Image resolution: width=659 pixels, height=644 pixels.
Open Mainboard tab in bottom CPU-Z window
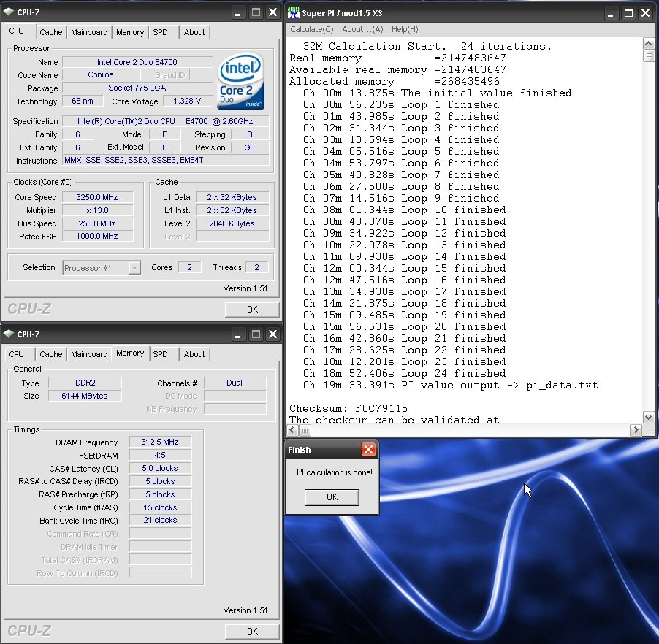pyautogui.click(x=89, y=354)
